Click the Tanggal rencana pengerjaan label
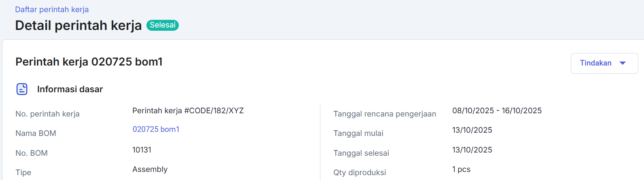This screenshot has width=644, height=180. (384, 114)
